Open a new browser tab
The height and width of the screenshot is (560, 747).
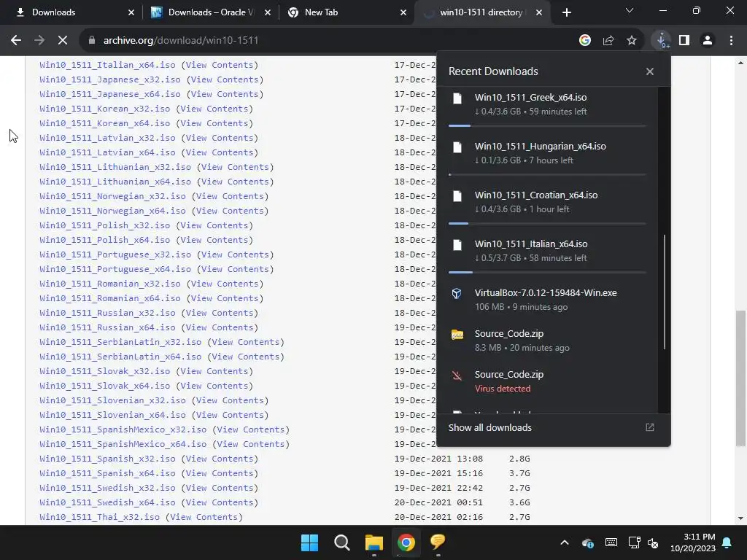(566, 12)
